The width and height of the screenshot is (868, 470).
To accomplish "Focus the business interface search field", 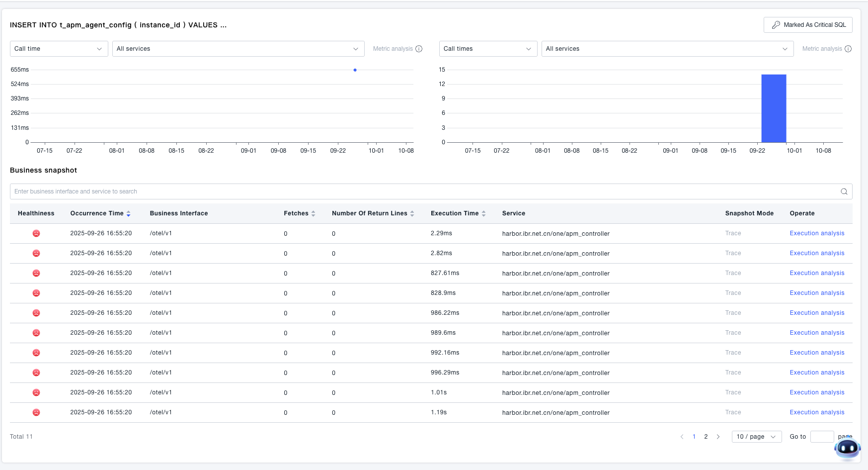I will tap(422, 191).
